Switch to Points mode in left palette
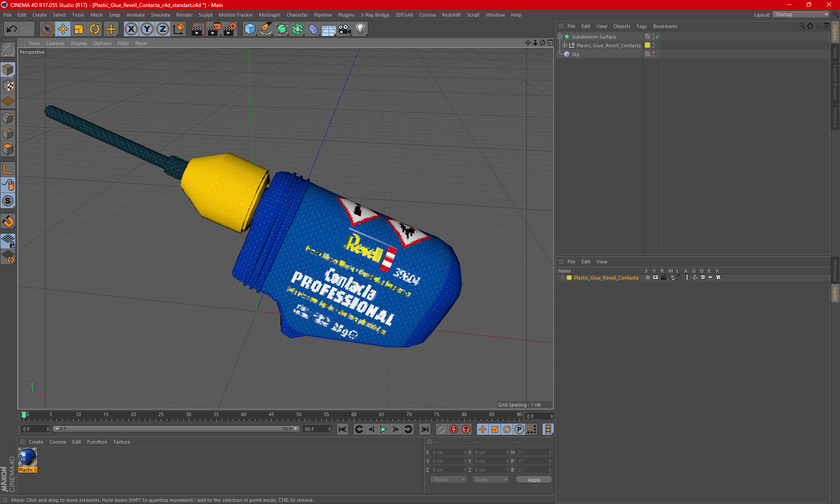The image size is (840, 504). click(8, 118)
